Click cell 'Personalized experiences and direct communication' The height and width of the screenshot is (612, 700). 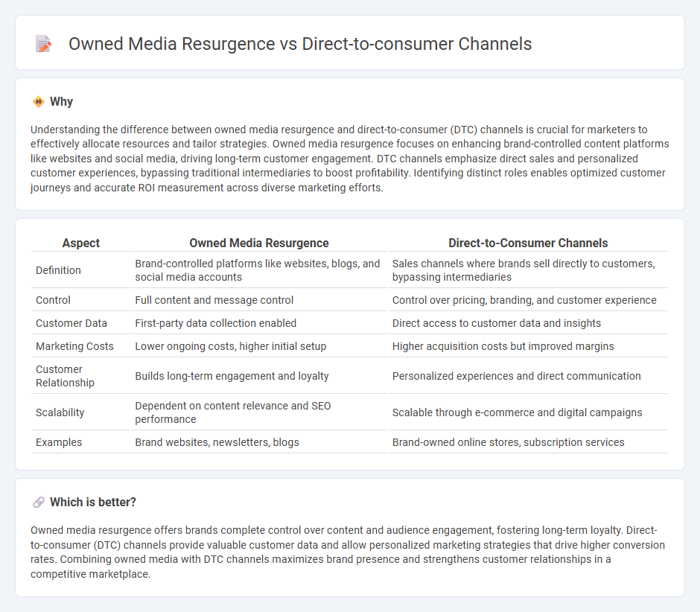(x=528, y=376)
